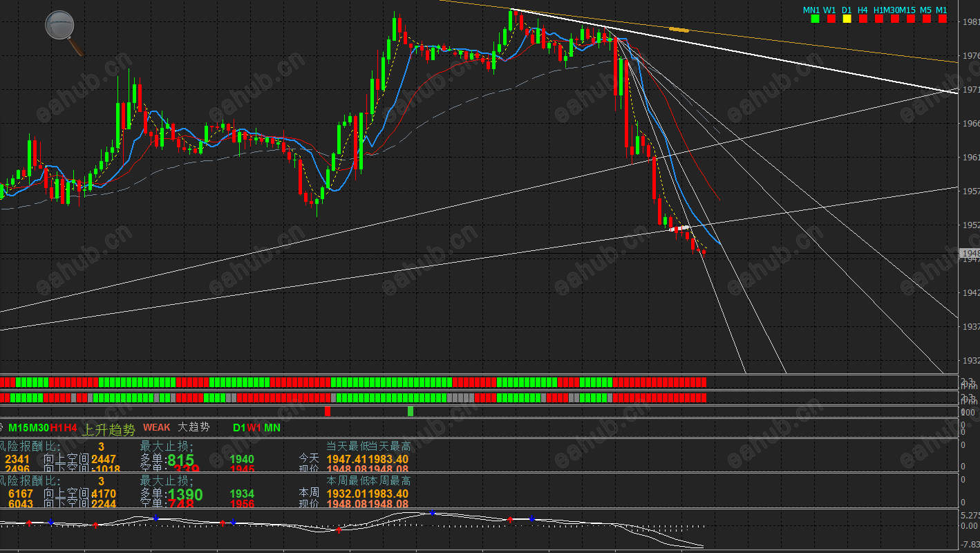Click the blue arrow at the oscillator's highest peak
This screenshot has height=553, width=980.
pyautogui.click(x=433, y=513)
